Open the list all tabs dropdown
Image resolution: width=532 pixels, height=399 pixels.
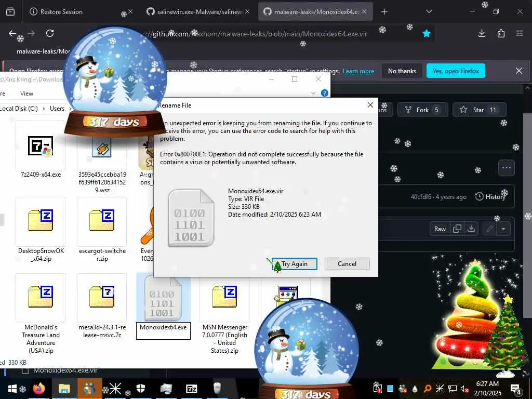point(429,11)
